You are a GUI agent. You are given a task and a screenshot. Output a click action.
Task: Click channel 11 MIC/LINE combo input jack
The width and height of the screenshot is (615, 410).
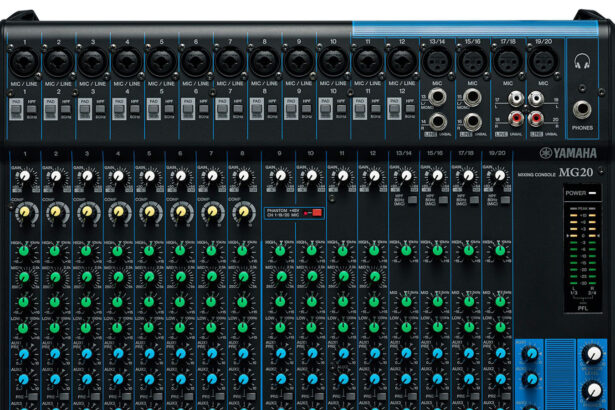tap(368, 63)
